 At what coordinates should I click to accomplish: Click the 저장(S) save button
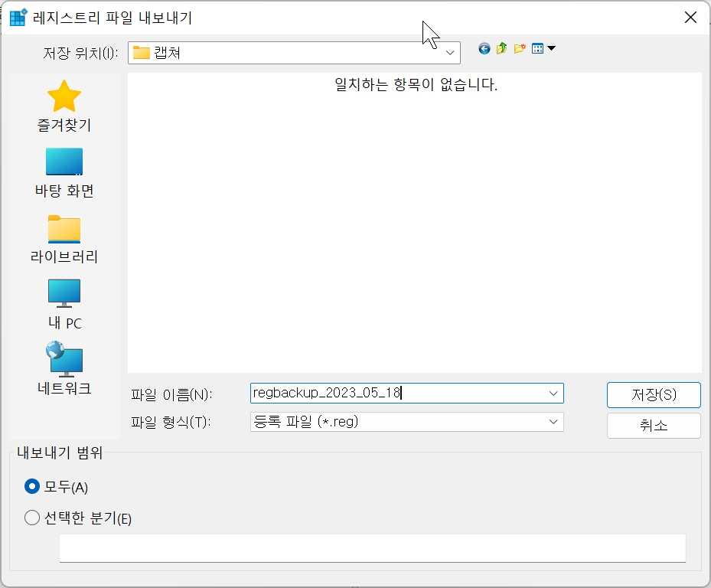653,395
